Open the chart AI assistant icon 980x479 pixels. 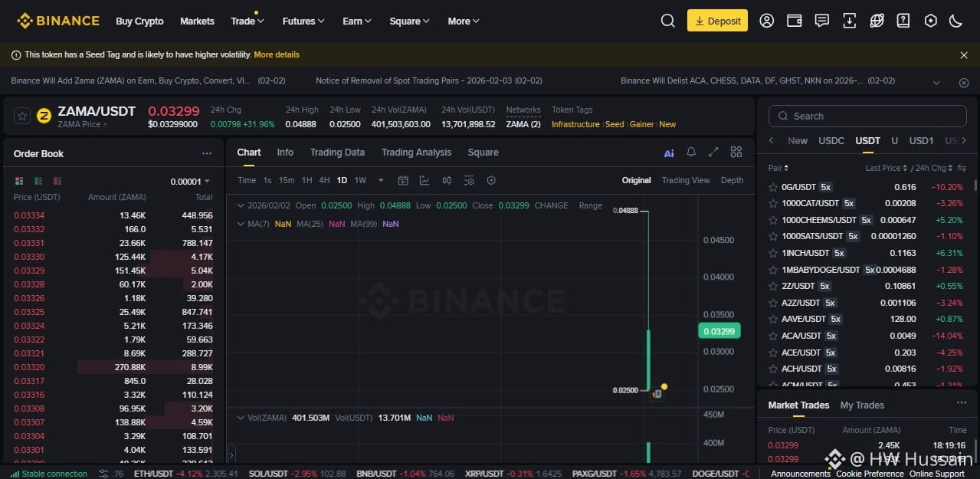669,153
